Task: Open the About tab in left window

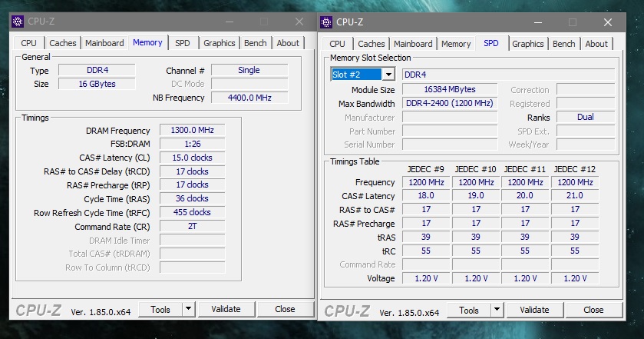Action: (x=288, y=43)
